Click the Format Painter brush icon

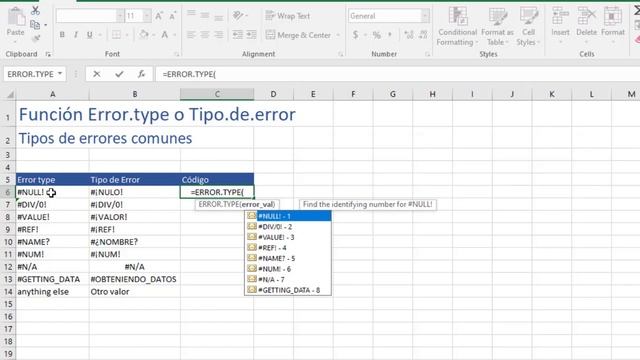pos(36,38)
